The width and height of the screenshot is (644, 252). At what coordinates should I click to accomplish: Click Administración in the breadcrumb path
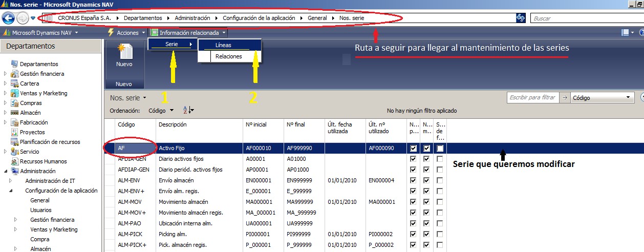[x=192, y=18]
